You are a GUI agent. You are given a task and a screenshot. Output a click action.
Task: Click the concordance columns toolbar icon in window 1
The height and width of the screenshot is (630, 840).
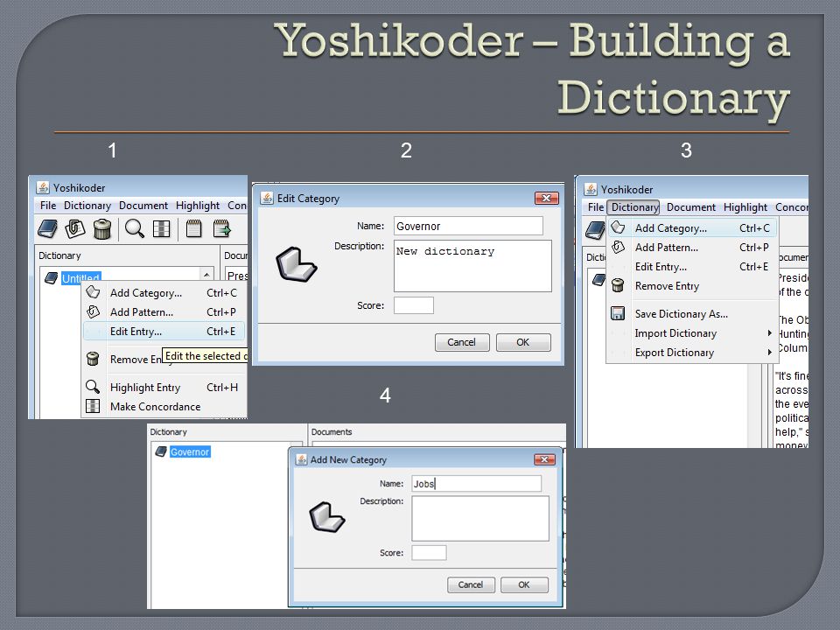pos(161,228)
